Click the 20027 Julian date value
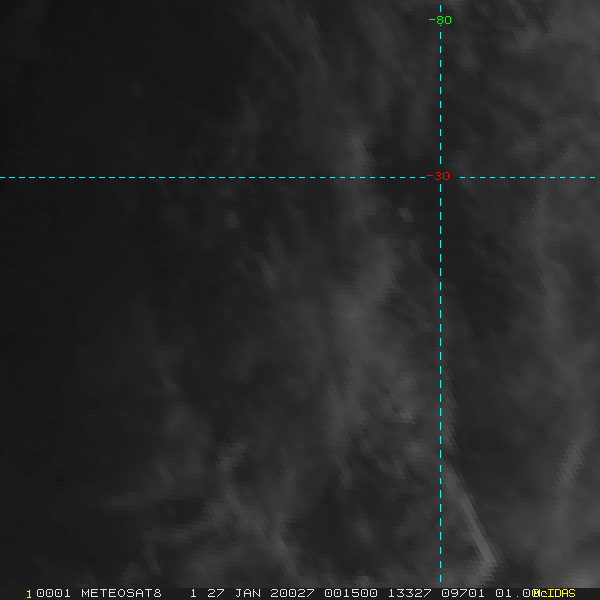Screen dimensions: 600x600 pyautogui.click(x=292, y=593)
